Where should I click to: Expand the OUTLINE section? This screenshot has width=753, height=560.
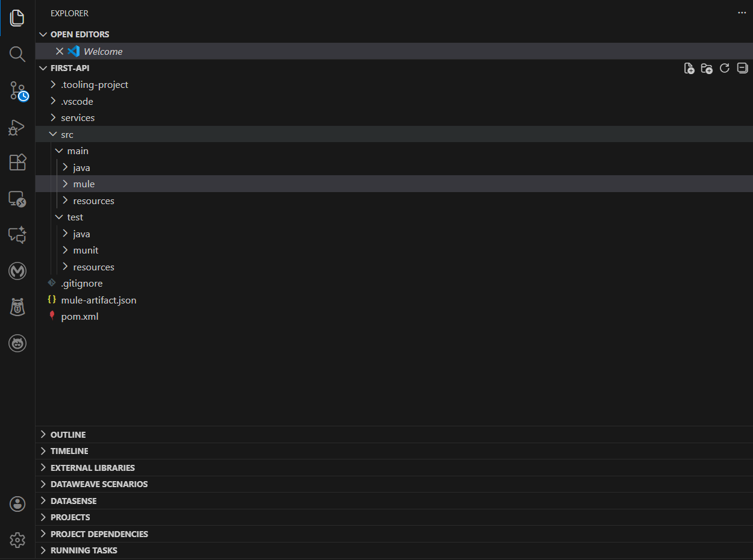pyautogui.click(x=68, y=435)
